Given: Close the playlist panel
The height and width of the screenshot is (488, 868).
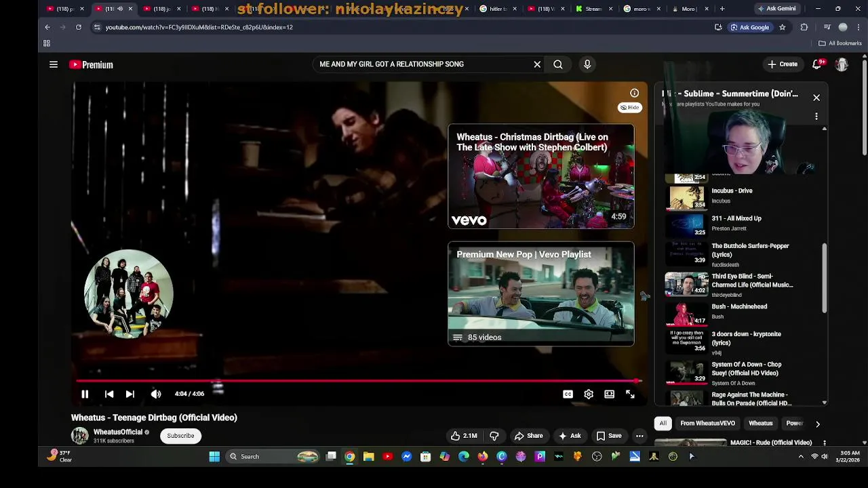Looking at the screenshot, I should click(816, 98).
